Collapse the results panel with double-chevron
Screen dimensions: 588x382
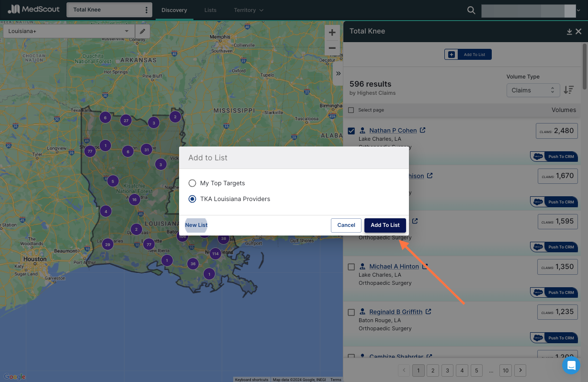338,73
